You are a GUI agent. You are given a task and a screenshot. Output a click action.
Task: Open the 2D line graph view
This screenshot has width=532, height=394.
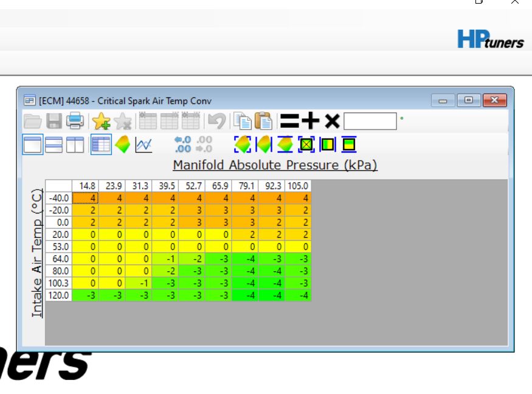coord(143,145)
